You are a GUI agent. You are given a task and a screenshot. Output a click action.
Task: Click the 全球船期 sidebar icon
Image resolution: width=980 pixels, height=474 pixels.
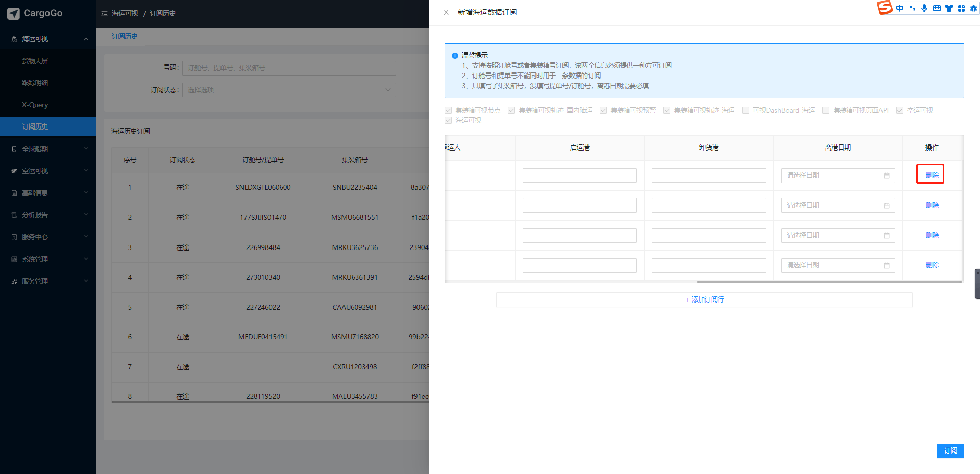(x=14, y=149)
